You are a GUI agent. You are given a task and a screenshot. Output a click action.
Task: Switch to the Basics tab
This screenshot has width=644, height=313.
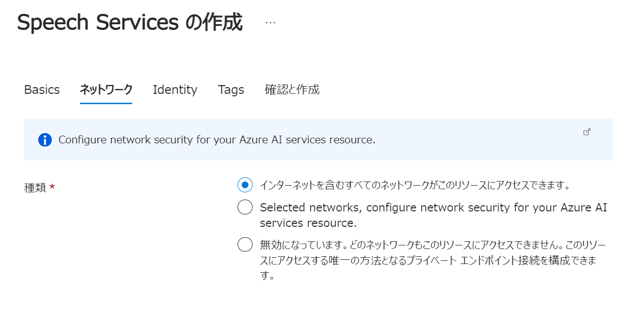pos(42,90)
